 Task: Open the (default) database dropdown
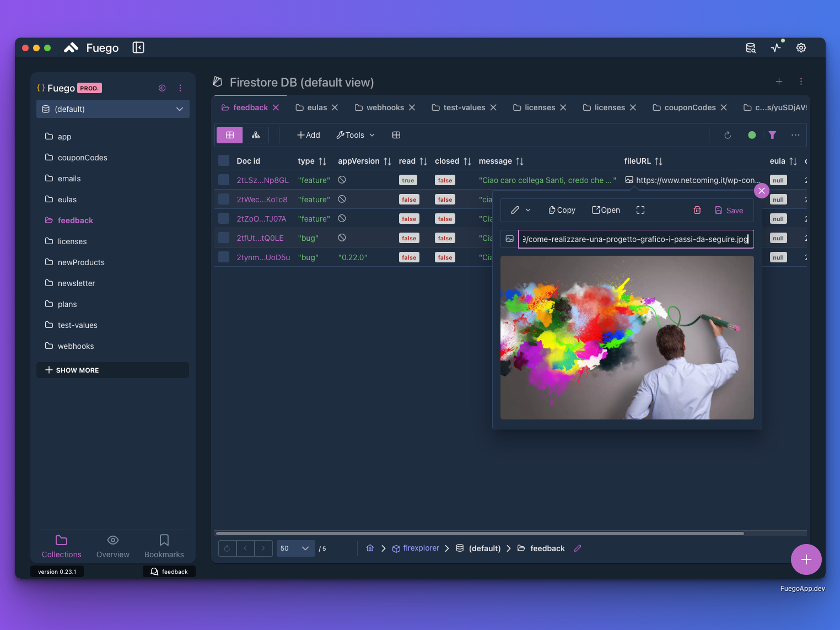[113, 109]
